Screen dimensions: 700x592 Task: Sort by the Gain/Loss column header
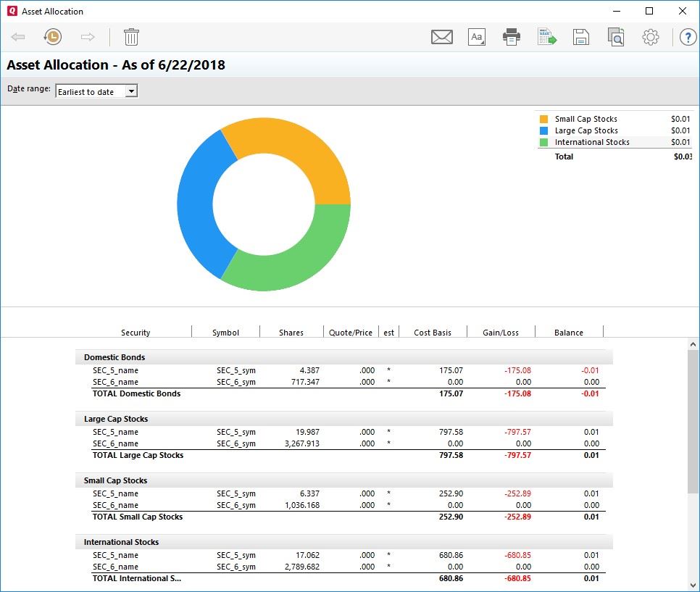[x=501, y=333]
